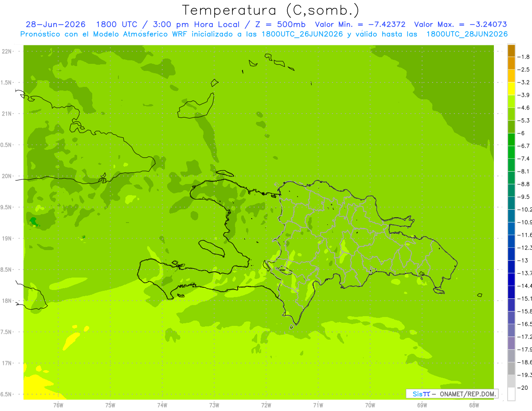Viewport: 532px width, 411px height.
Task: Click the legend value "-1.8"
Action: [x=524, y=57]
